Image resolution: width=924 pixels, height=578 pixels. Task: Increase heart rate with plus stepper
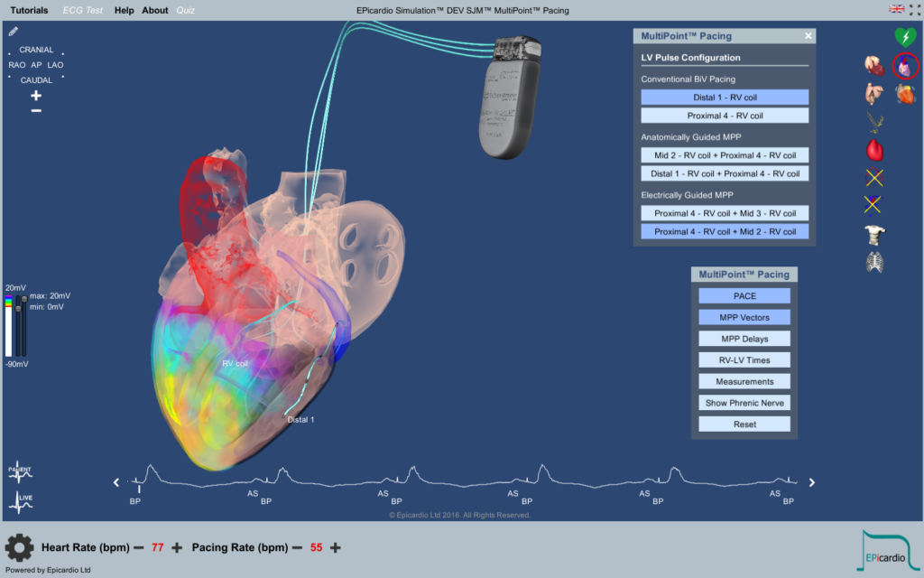point(177,547)
